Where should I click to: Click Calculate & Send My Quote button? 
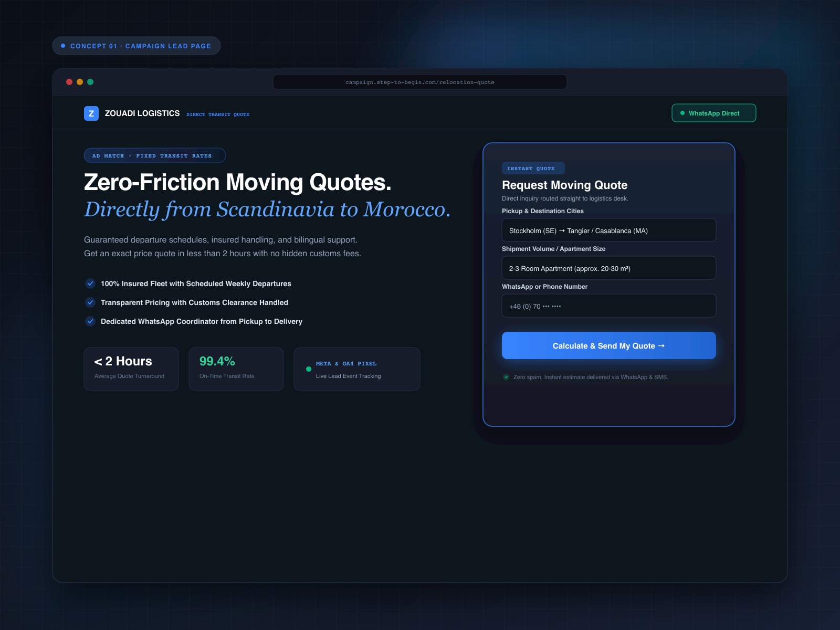[609, 345]
